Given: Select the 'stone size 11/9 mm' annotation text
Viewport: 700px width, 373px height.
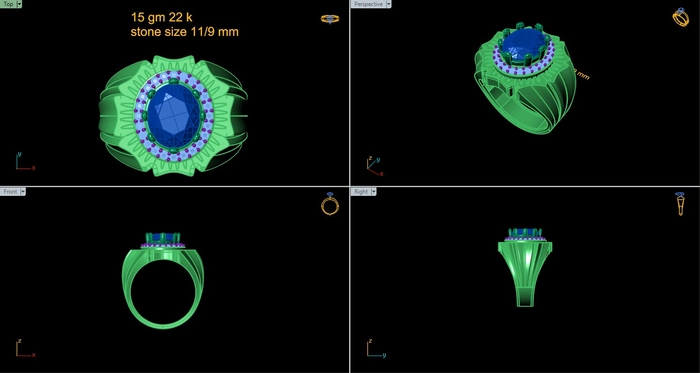Looking at the screenshot, I should tap(184, 32).
